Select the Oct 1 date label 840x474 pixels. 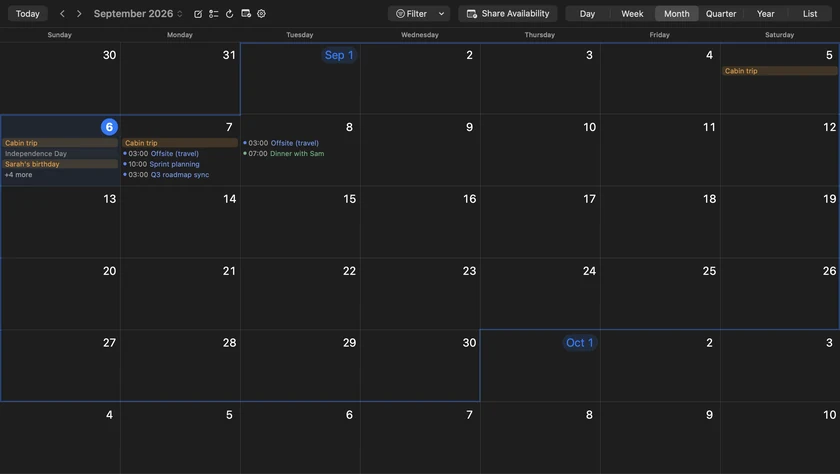[x=579, y=343]
